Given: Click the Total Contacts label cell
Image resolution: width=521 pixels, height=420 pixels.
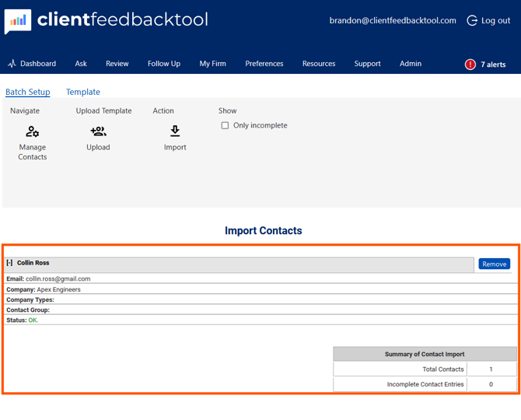Looking at the screenshot, I should (x=400, y=369).
